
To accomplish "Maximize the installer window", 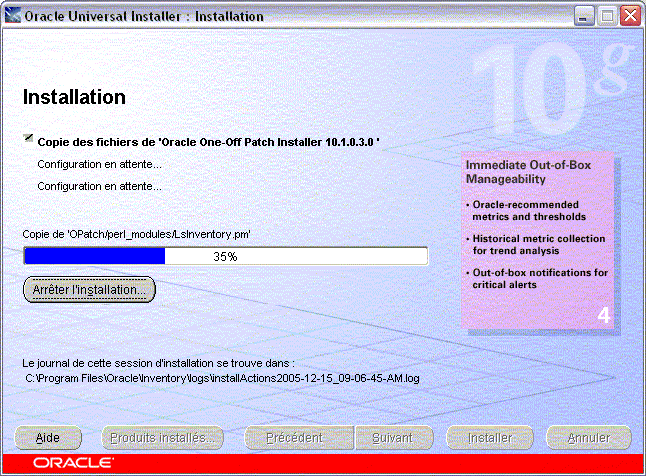I will click(x=608, y=16).
